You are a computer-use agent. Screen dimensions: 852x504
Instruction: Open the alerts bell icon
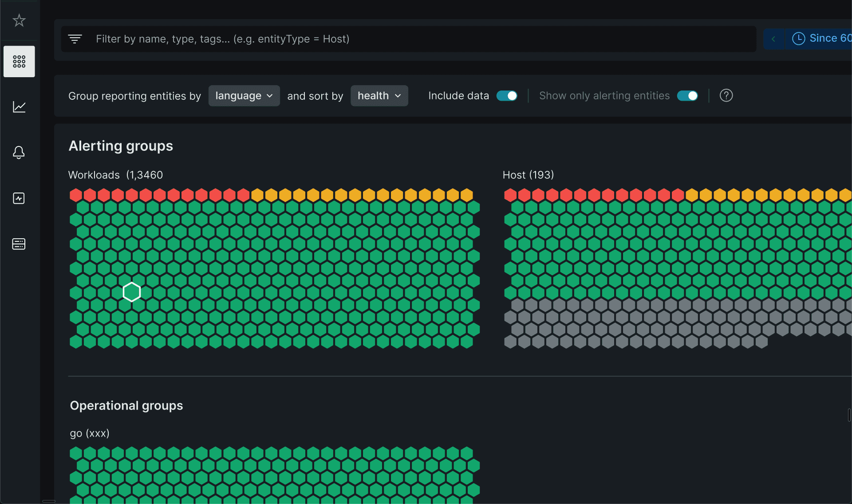19,153
